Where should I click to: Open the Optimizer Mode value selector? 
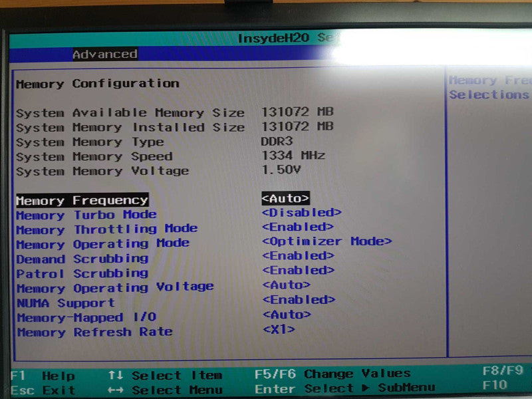click(x=327, y=241)
